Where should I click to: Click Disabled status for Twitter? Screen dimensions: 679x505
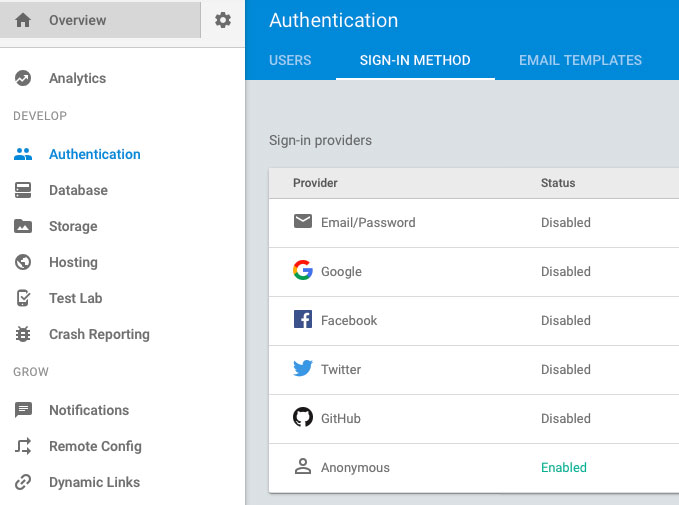click(x=566, y=369)
